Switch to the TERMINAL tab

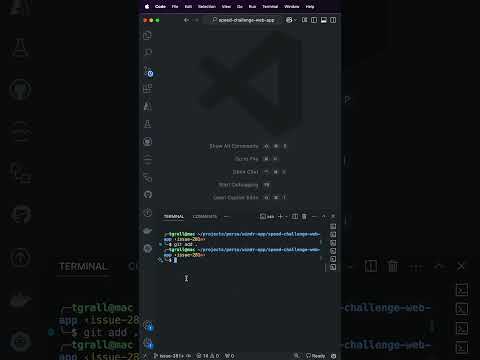point(174,217)
